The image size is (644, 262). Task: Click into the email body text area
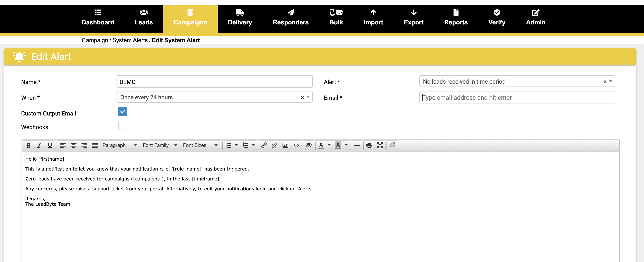(320, 207)
